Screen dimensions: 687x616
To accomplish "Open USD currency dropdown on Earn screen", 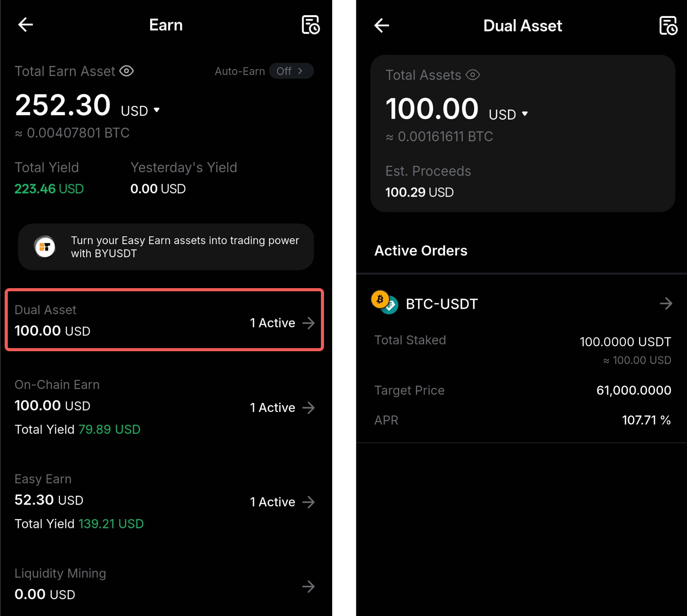I will tap(140, 111).
